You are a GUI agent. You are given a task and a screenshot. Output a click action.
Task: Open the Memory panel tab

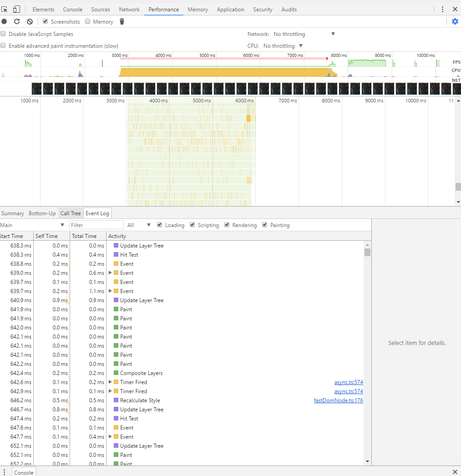(198, 10)
